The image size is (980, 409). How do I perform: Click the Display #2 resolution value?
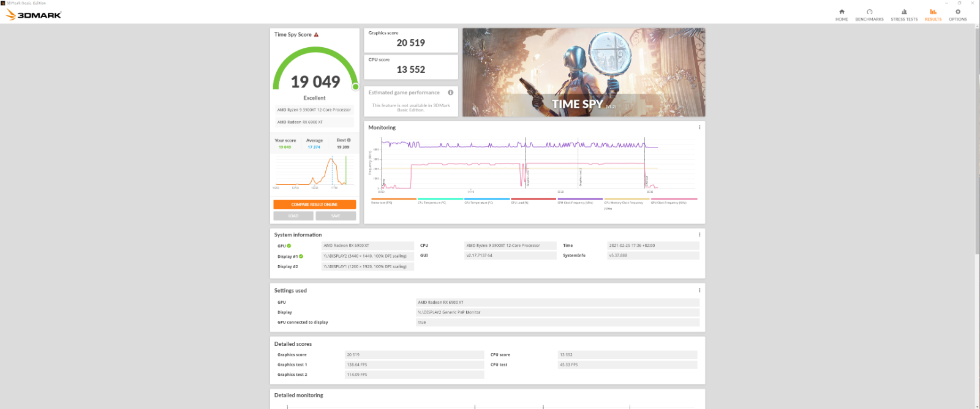click(x=367, y=266)
